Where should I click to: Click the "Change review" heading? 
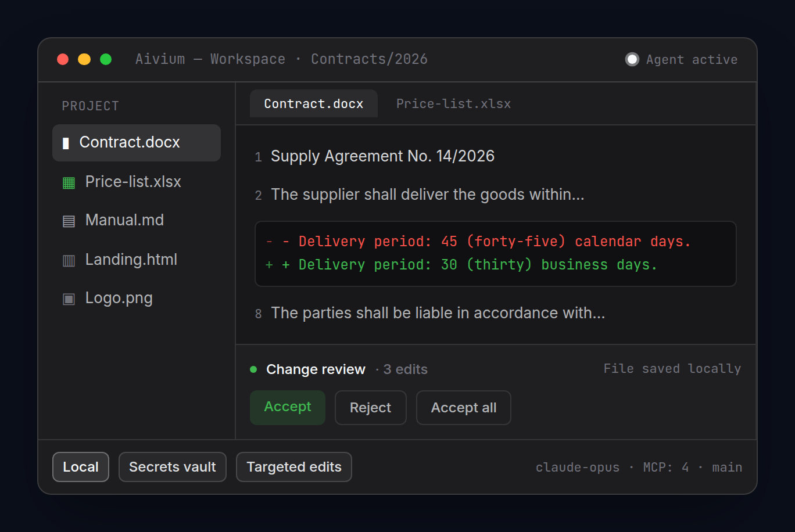(316, 369)
